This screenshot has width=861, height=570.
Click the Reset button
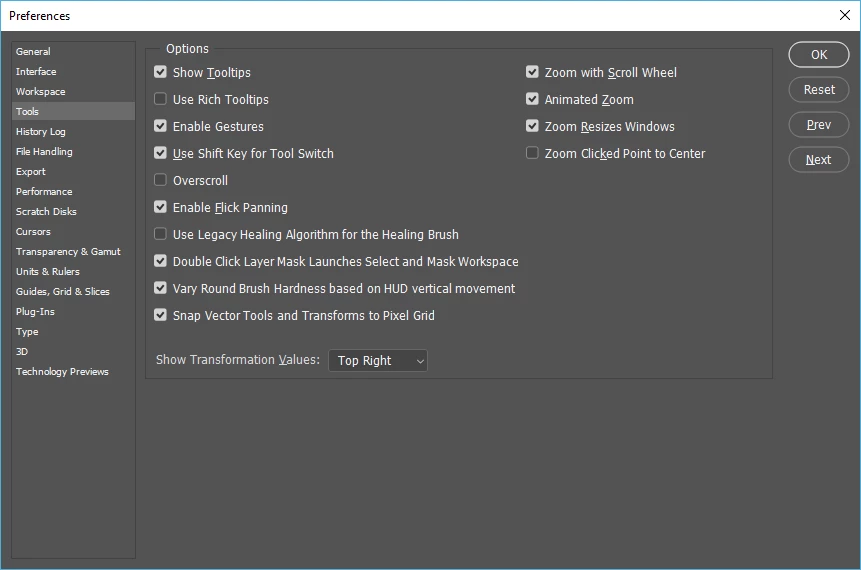(819, 90)
